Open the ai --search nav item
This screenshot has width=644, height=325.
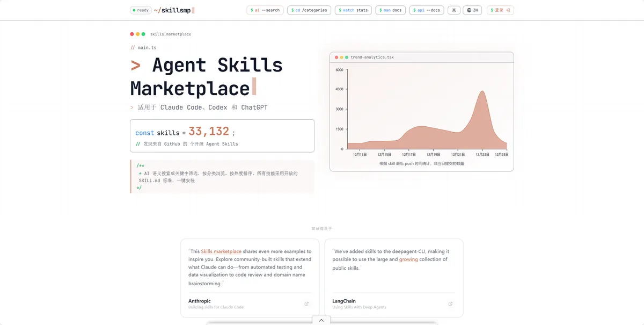(265, 10)
